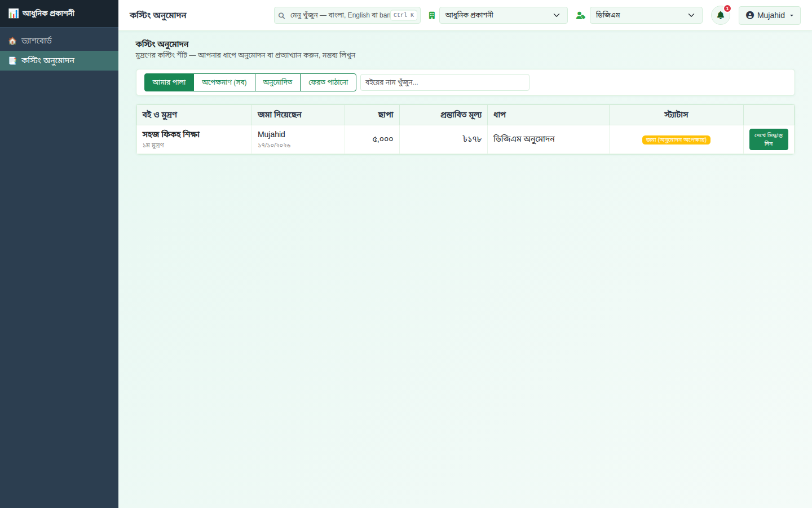
Task: Click the green user role icon
Action: click(x=580, y=15)
